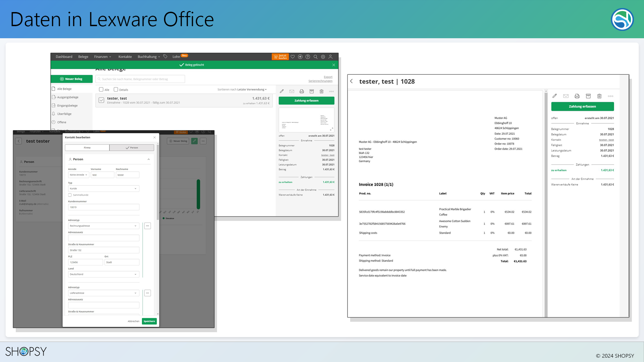Open more options dots in Alle Belege panel
644x362 pixels.
331,92
